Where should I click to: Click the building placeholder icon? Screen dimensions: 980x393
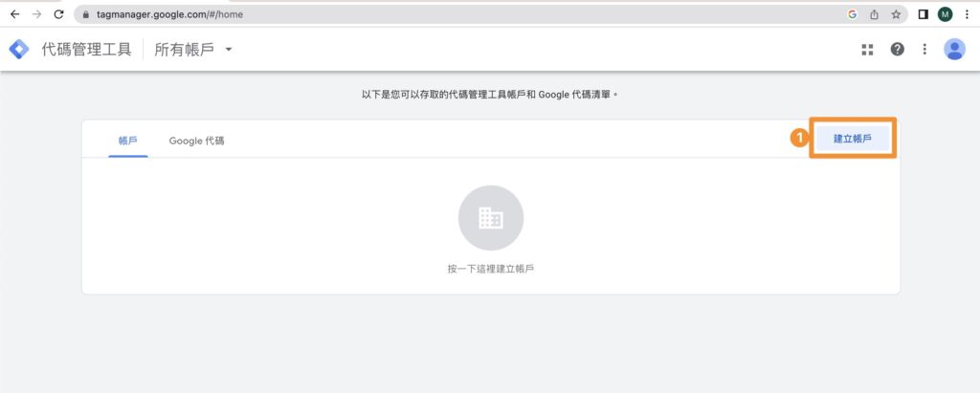(x=491, y=218)
